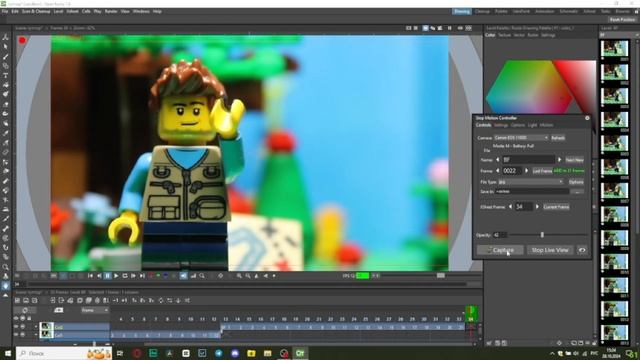Viewport: 640px width, 360px height.
Task: Open Settings tab in Stop Motion Controller
Action: pyautogui.click(x=501, y=125)
